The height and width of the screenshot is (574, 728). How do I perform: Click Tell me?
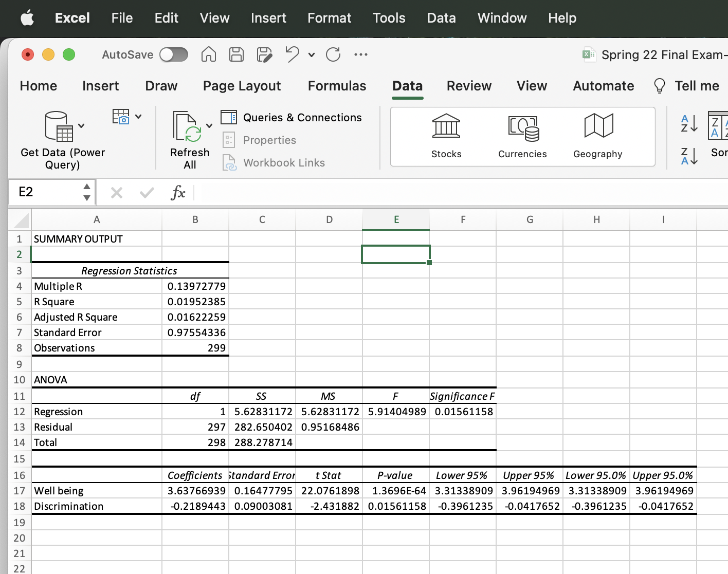point(697,86)
